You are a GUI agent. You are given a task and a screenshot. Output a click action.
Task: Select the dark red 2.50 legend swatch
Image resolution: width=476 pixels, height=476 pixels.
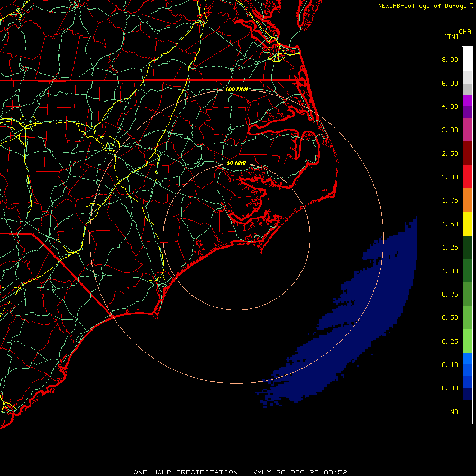(467, 153)
